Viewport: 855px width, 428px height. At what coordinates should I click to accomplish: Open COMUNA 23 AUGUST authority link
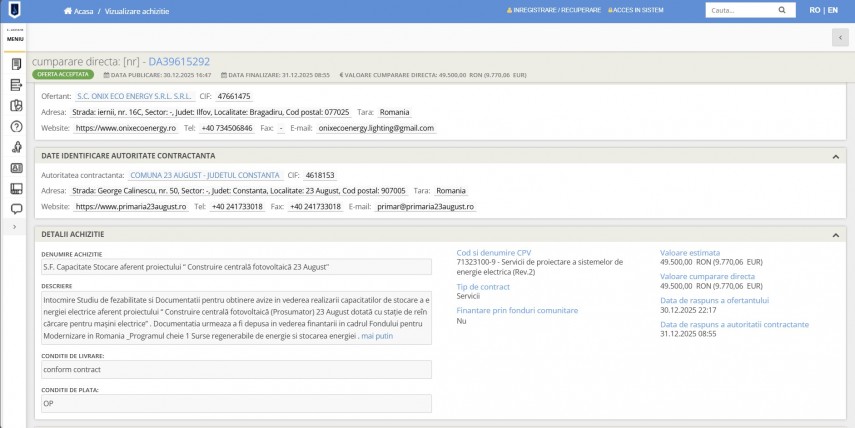pyautogui.click(x=205, y=174)
